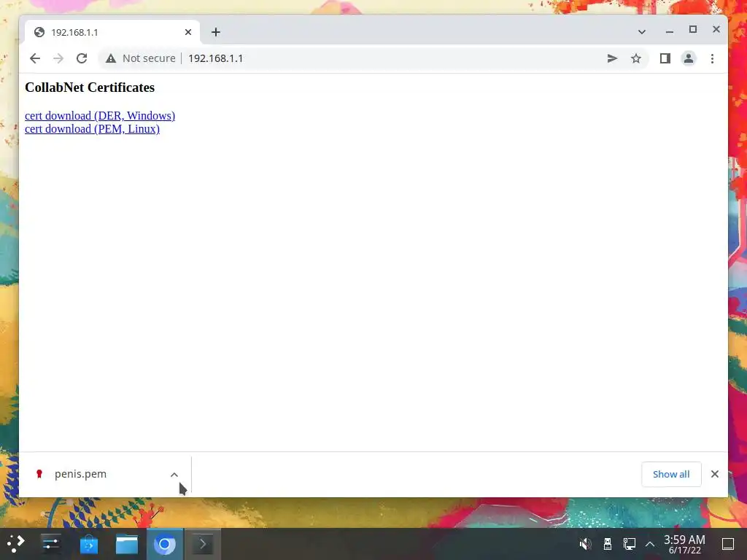Switch to Chromium in the taskbar
The height and width of the screenshot is (560, 747).
(x=165, y=544)
